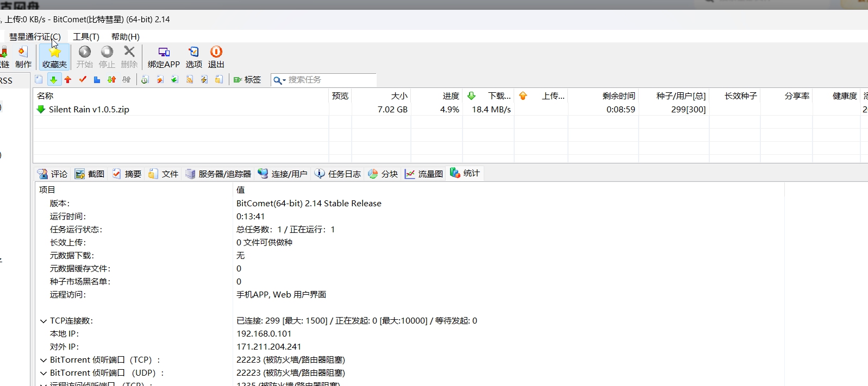Switch to the 流量图 traffic graph tab
The width and height of the screenshot is (868, 386).
[x=424, y=174]
